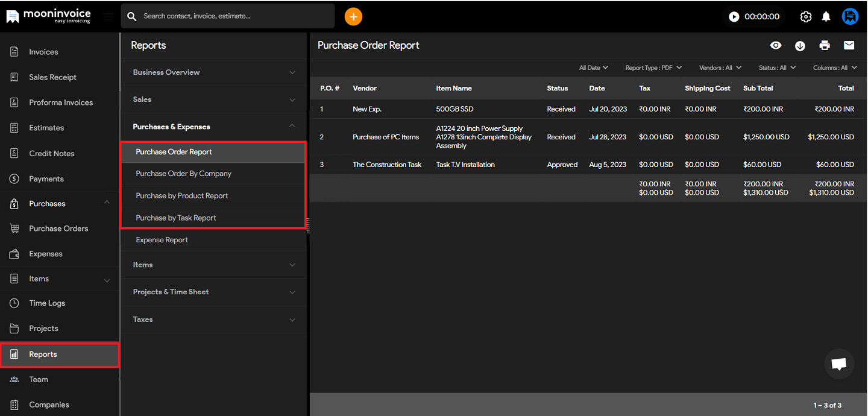Image resolution: width=868 pixels, height=416 pixels.
Task: Open Expense Report from list
Action: (162, 240)
